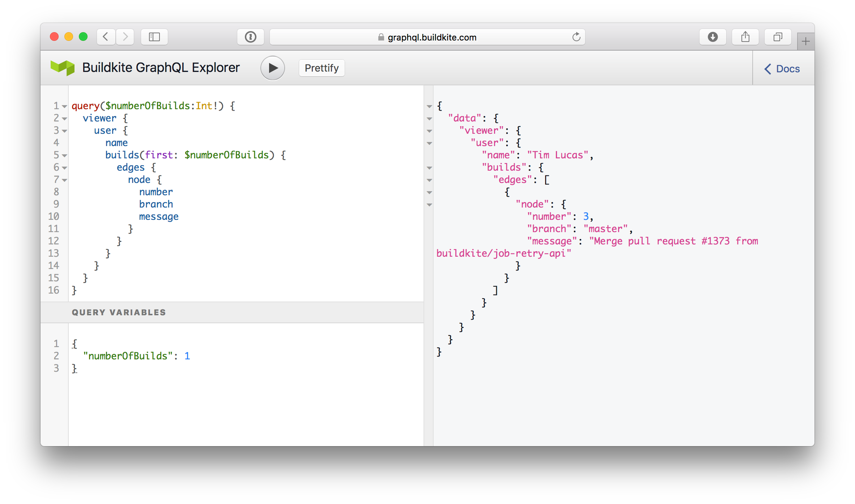This screenshot has width=855, height=504.
Task: Click "master" branch value in results
Action: tap(605, 229)
